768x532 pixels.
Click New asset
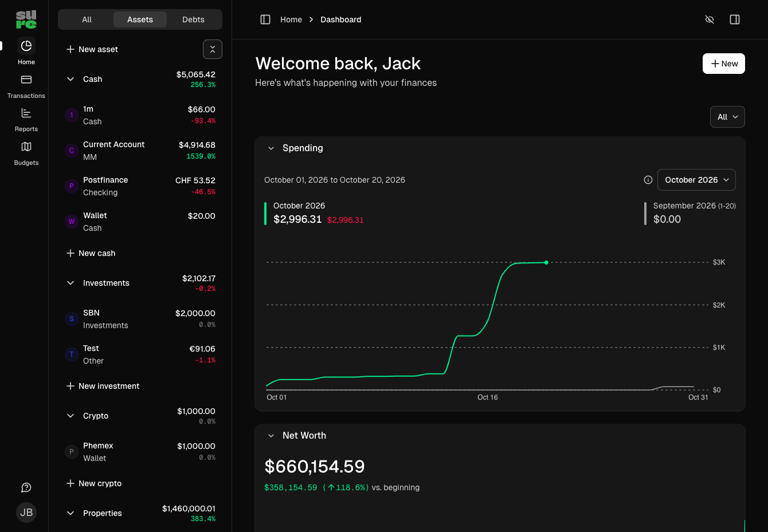click(92, 49)
